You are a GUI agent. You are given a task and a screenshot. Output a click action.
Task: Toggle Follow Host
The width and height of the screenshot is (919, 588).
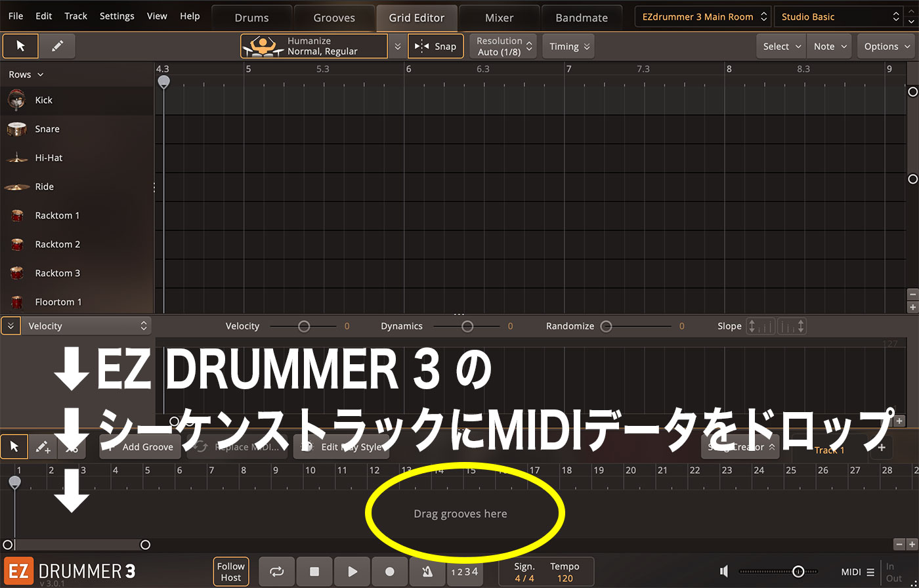point(231,572)
